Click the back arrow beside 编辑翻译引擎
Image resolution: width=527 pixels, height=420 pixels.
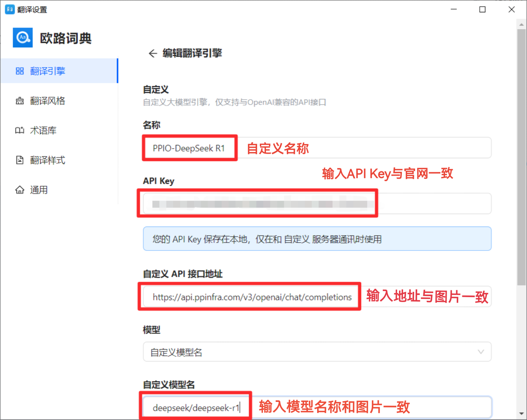(153, 54)
